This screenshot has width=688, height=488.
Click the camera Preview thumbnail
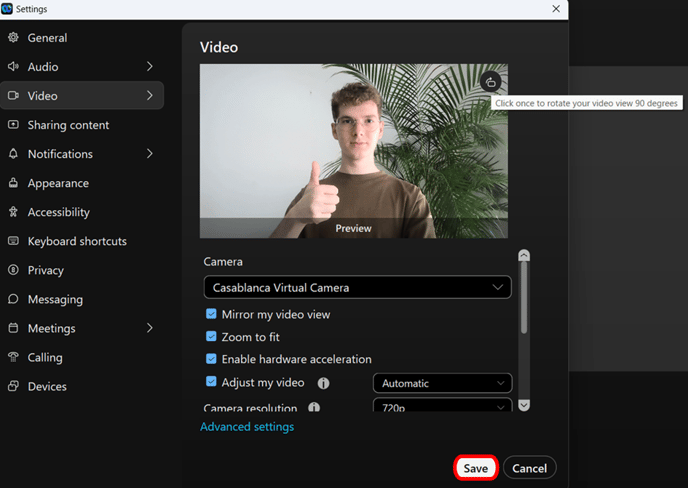[353, 151]
